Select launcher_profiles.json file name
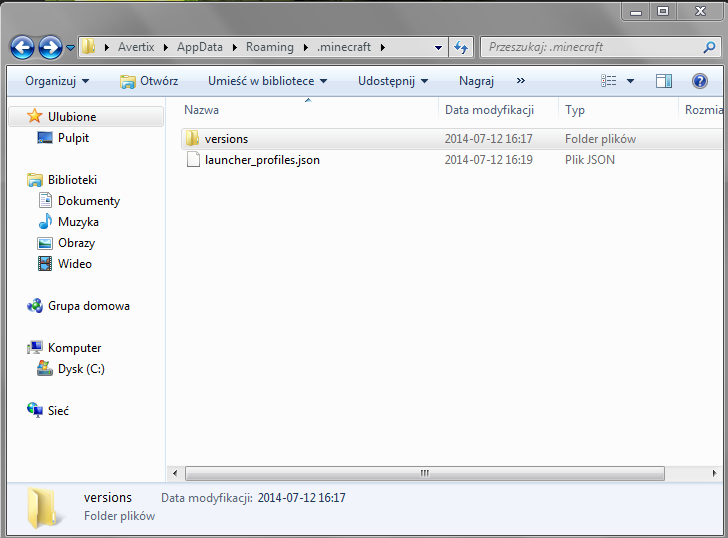The height and width of the screenshot is (538, 728). coord(262,160)
